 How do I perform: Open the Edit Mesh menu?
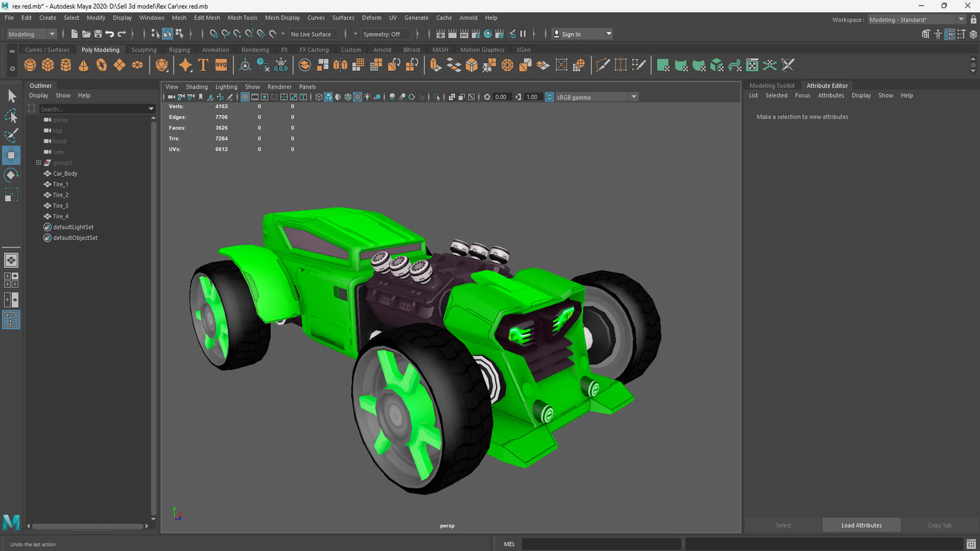207,17
